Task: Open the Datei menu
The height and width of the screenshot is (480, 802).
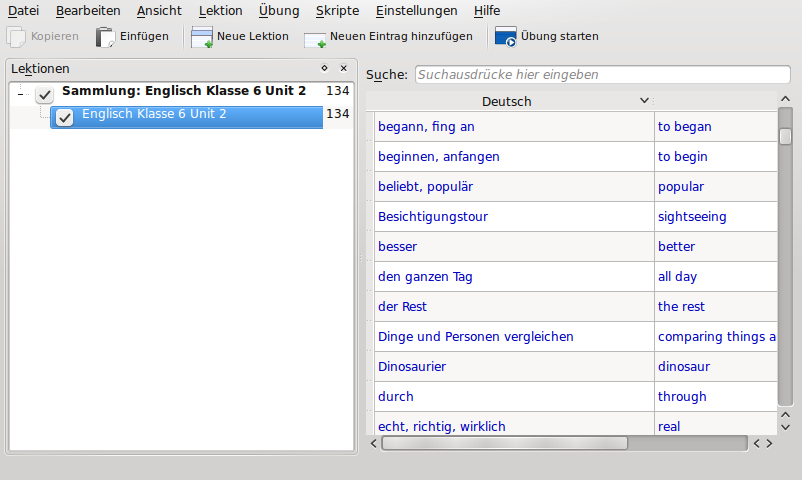Action: pos(24,11)
